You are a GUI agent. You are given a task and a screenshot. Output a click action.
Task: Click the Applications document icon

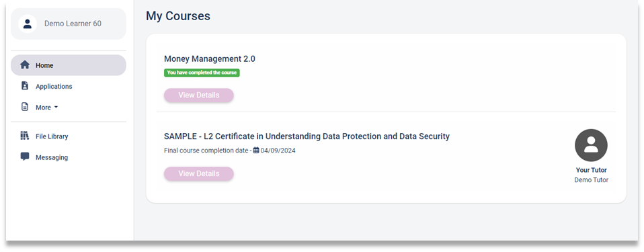pos(25,86)
